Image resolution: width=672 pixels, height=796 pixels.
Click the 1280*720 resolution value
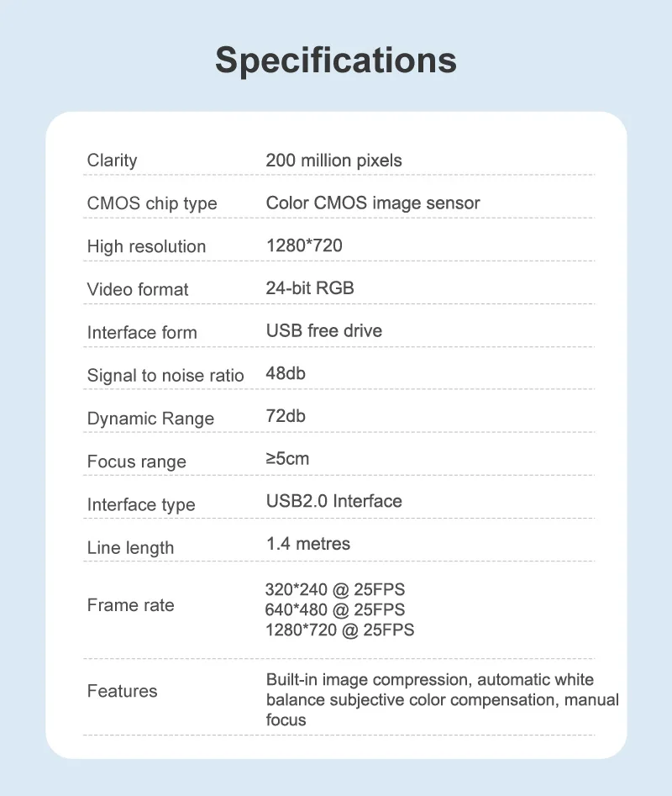[304, 245]
